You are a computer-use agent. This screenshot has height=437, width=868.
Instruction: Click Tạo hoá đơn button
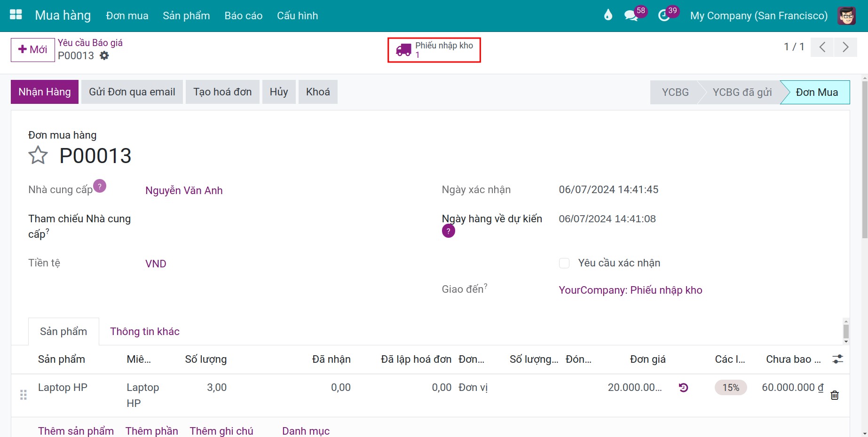click(222, 92)
